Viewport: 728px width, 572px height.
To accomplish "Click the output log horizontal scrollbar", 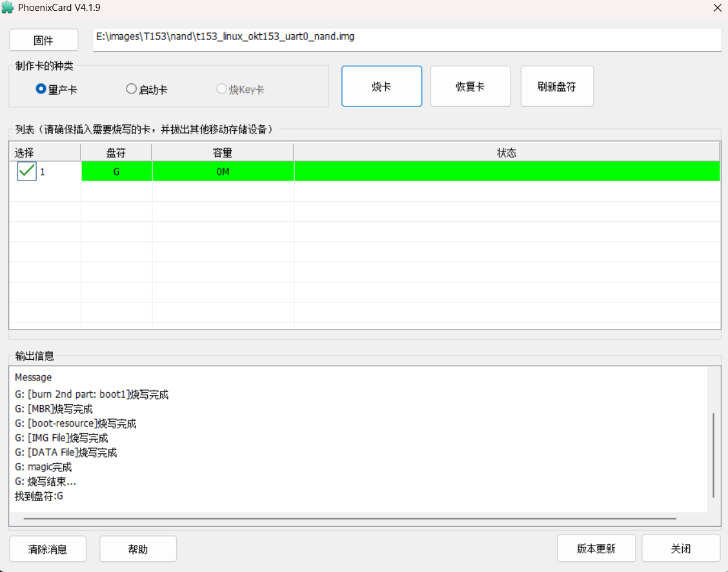I will click(349, 518).
